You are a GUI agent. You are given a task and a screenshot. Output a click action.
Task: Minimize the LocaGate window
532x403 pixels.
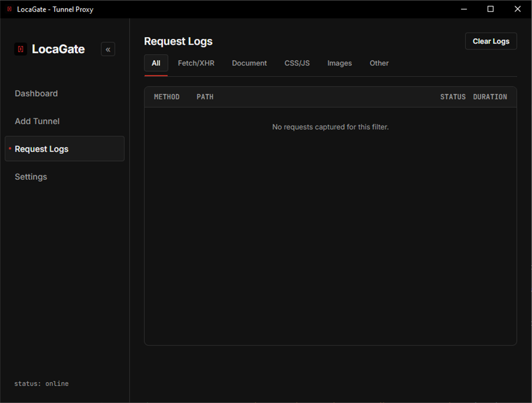(464, 9)
